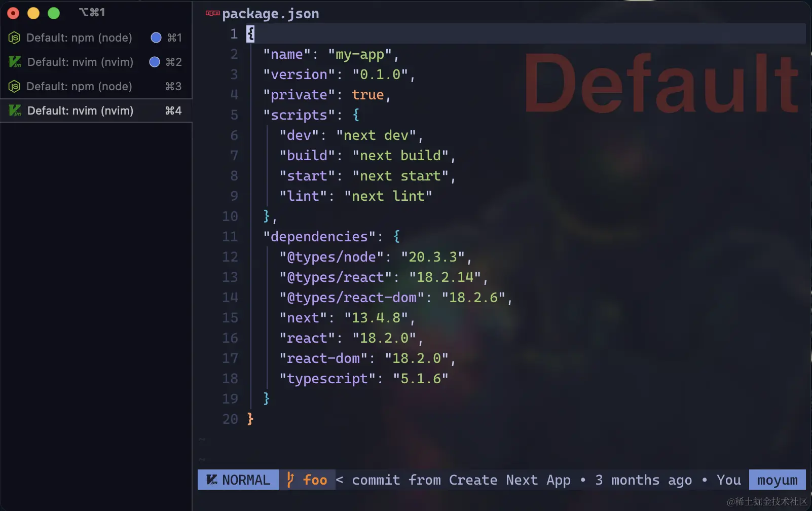This screenshot has width=812, height=511.
Task: Click the "@types/react-dom" dependency key
Action: point(352,298)
